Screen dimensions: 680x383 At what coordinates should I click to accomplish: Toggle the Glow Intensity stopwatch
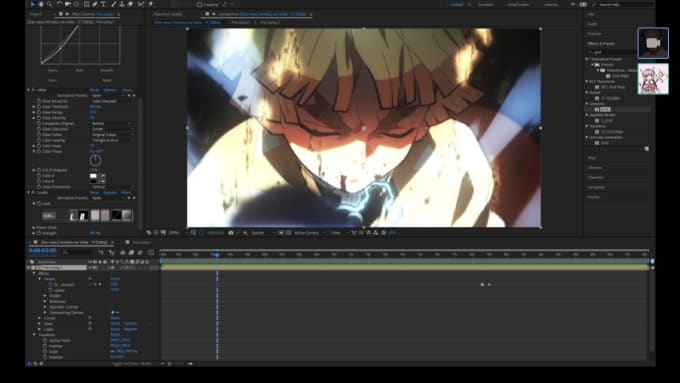tap(39, 118)
